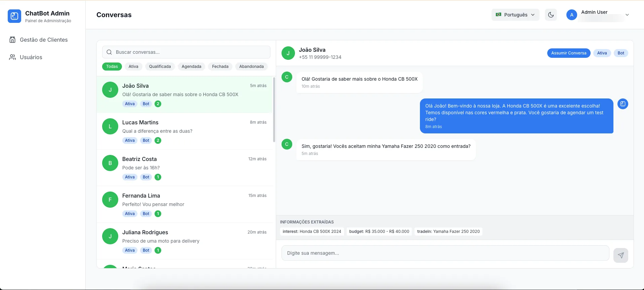Viewport: 644px width, 290px height.
Task: Click the Bot tag in the chat header
Action: 621,53
